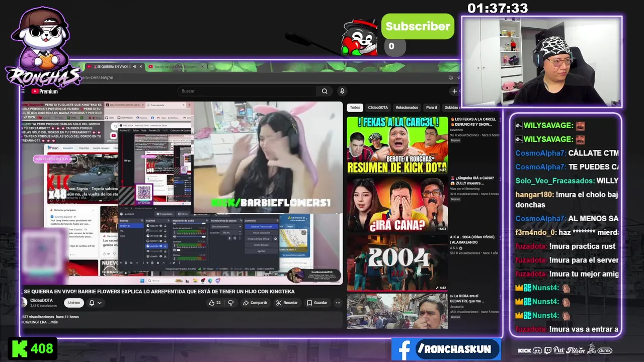The width and height of the screenshot is (644, 362).
Task: Open the 'La INDIA era el DESASTRE' thumbnail
Action: [397, 311]
